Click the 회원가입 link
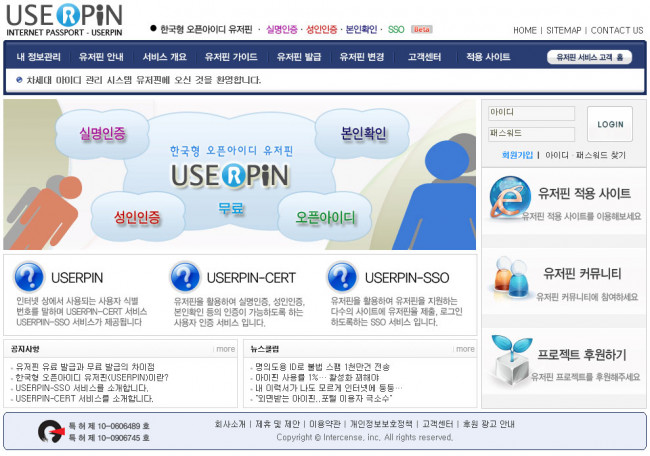The width and height of the screenshot is (650, 456). (517, 155)
